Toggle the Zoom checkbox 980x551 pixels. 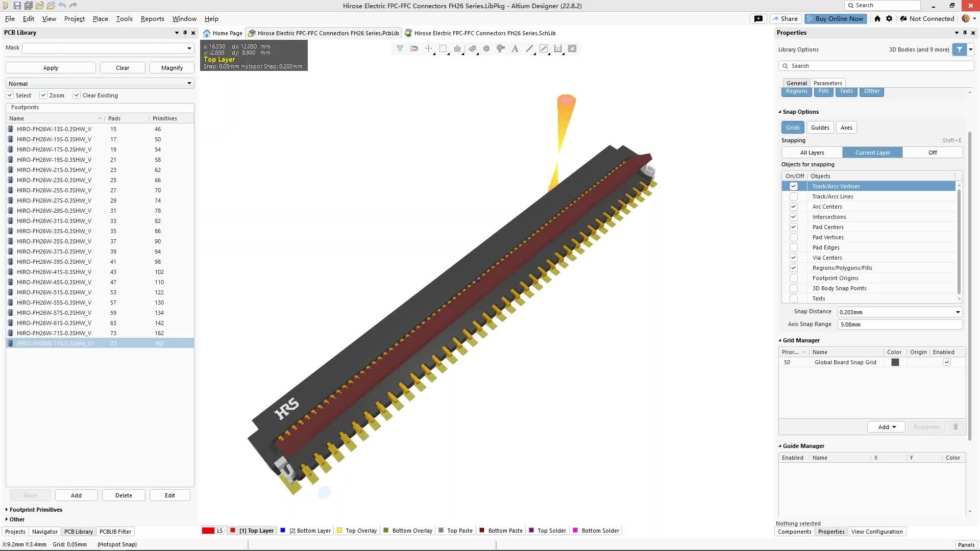[x=43, y=95]
